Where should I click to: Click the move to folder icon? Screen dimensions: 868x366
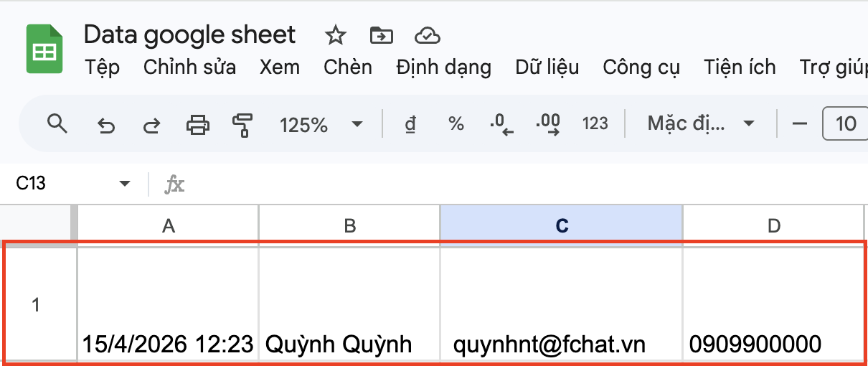click(381, 35)
